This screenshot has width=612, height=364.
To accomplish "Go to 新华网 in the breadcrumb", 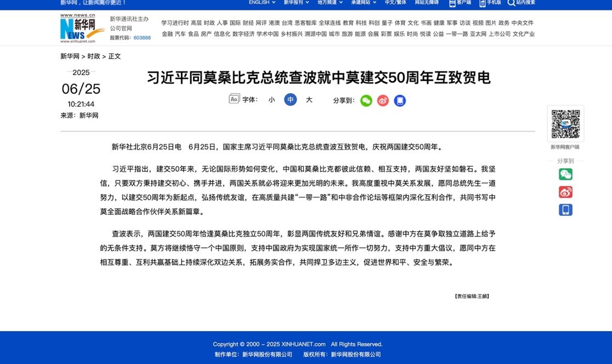I will pos(70,56).
